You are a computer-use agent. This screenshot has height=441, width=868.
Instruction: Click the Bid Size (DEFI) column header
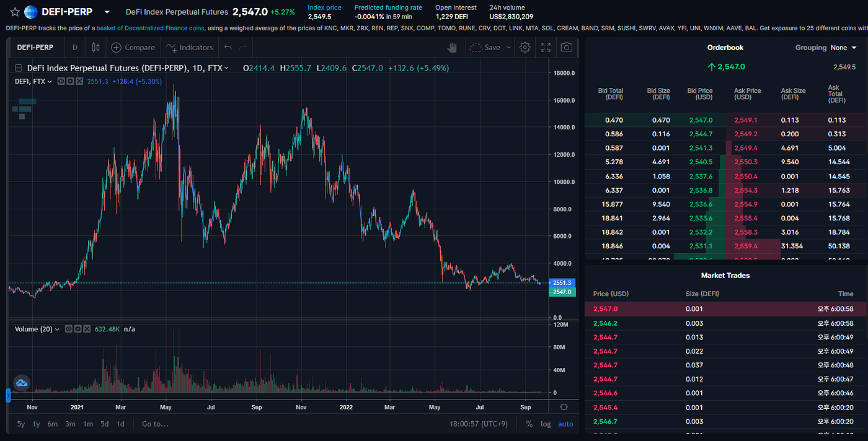pos(658,94)
